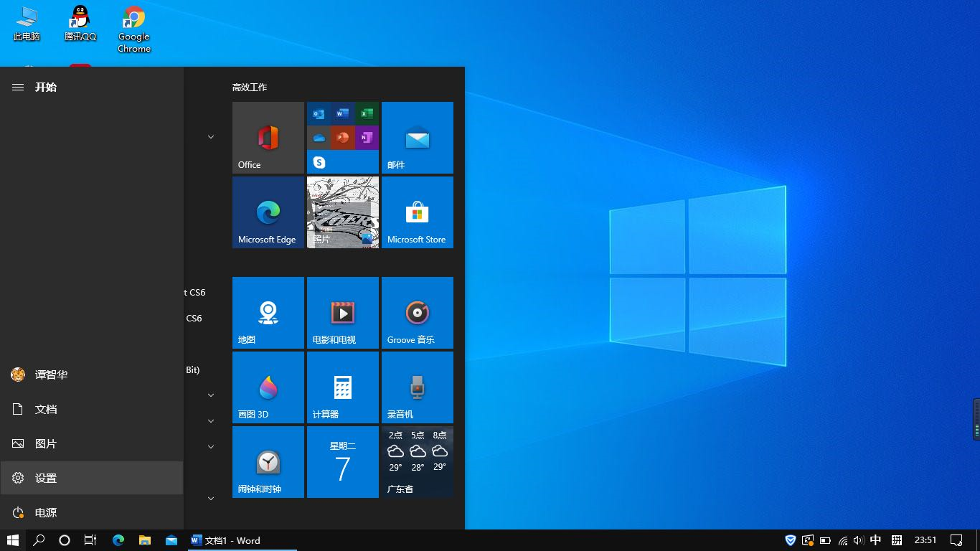Viewport: 980px width, 551px height.
Task: Open the Groove 音乐 tile
Action: pyautogui.click(x=418, y=313)
